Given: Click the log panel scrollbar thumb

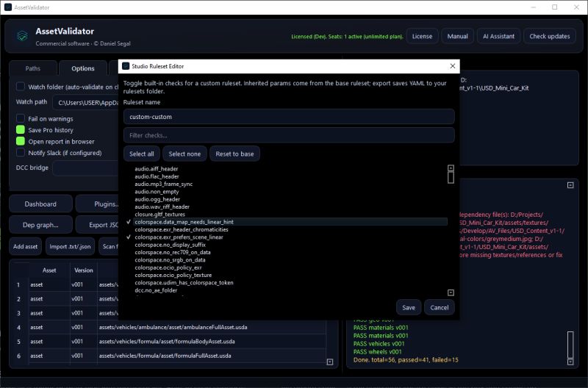Looking at the screenshot, I should click(570, 345).
